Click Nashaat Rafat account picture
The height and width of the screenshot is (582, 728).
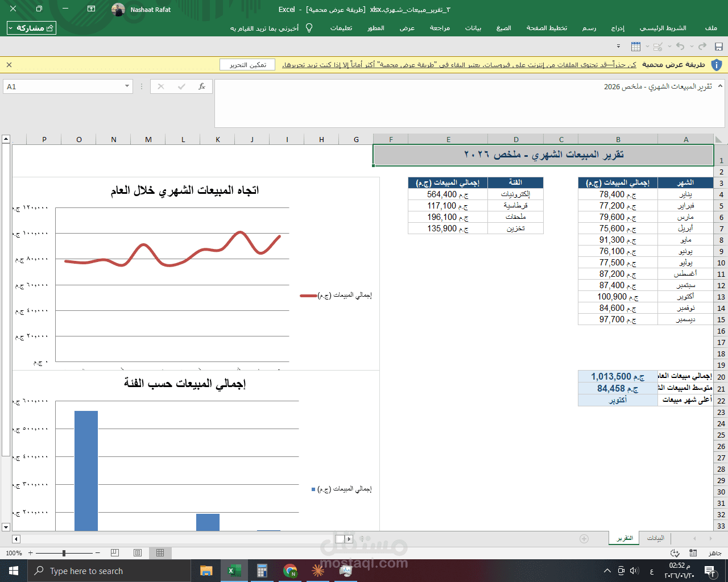118,9
